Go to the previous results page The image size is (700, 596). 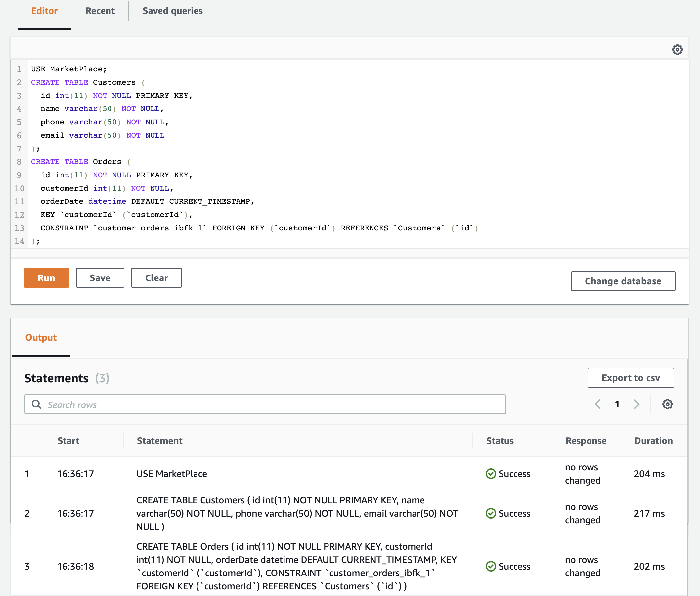coord(598,404)
